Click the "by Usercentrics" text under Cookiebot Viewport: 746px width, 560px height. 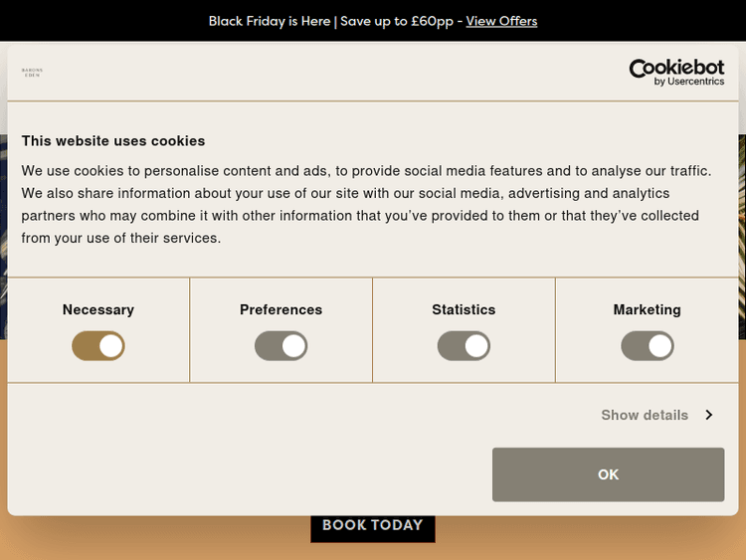point(688,82)
